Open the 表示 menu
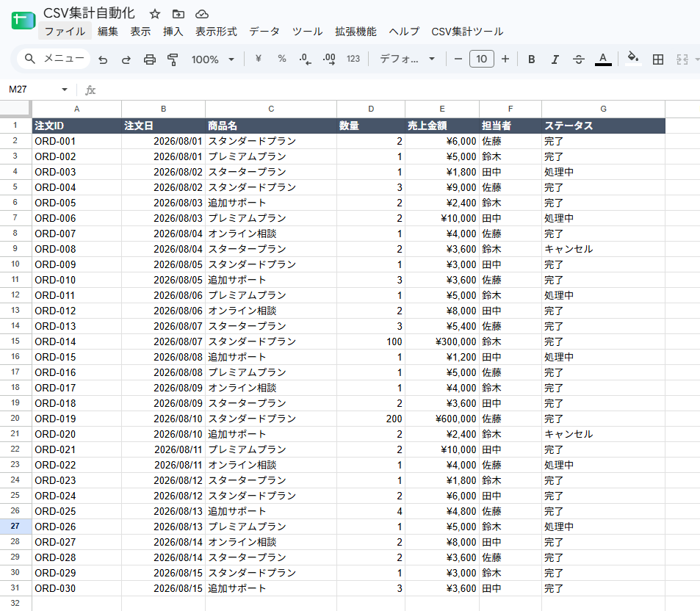Screen dimensions: 700x611 pos(140,32)
